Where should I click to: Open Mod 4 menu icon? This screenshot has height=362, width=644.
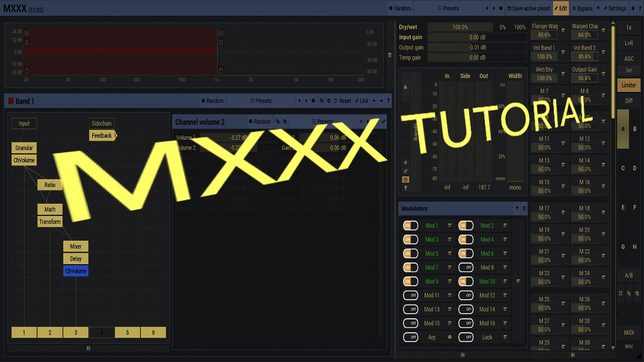pos(505,240)
